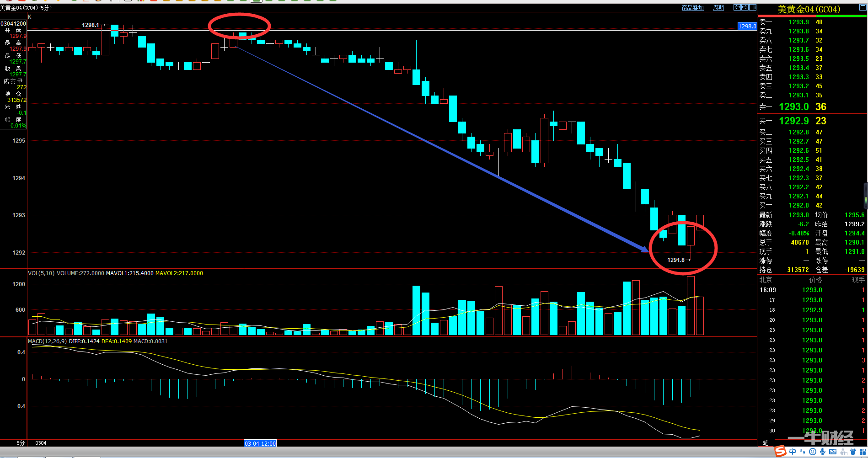The image size is (868, 458).
Task: Open the emoji smiley panel
Action: (813, 452)
